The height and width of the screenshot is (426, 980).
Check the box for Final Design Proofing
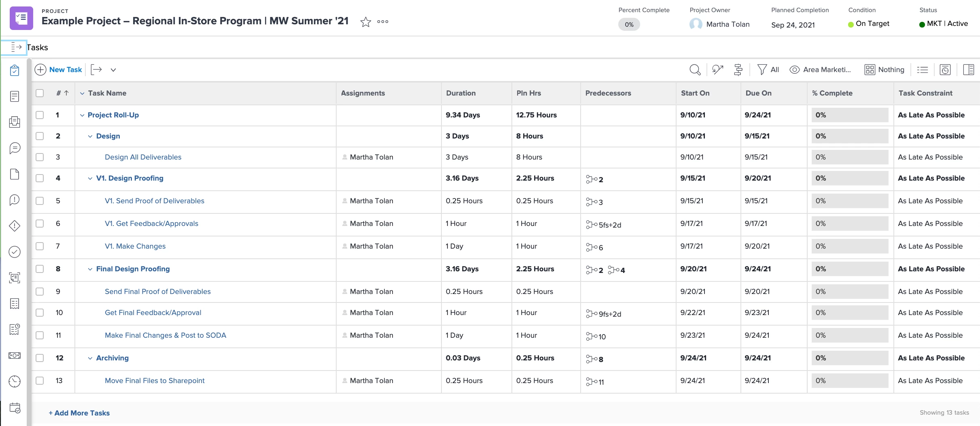pyautogui.click(x=40, y=269)
